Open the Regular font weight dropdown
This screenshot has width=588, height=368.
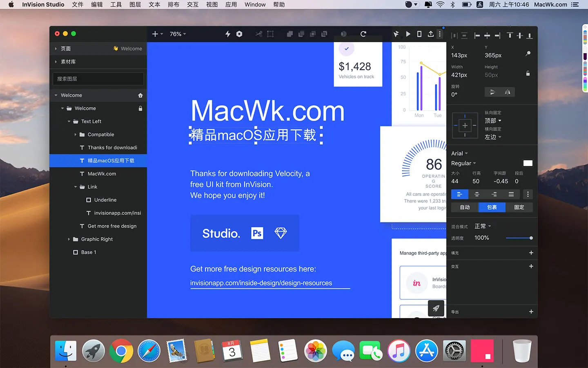pyautogui.click(x=463, y=163)
